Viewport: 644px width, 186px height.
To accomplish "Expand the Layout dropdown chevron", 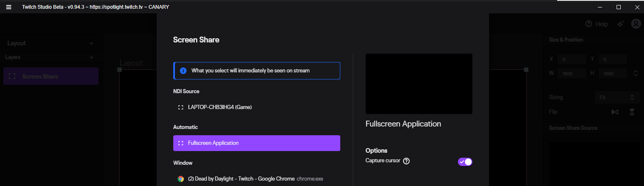I will tap(91, 43).
